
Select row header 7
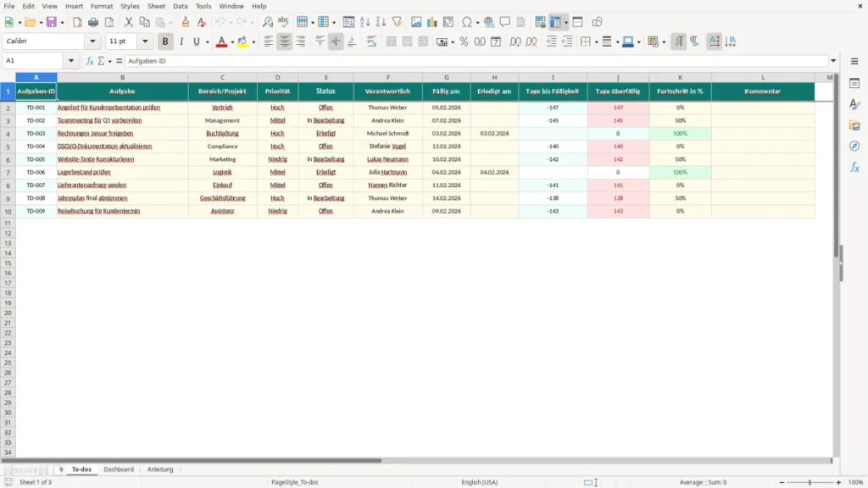[8, 173]
